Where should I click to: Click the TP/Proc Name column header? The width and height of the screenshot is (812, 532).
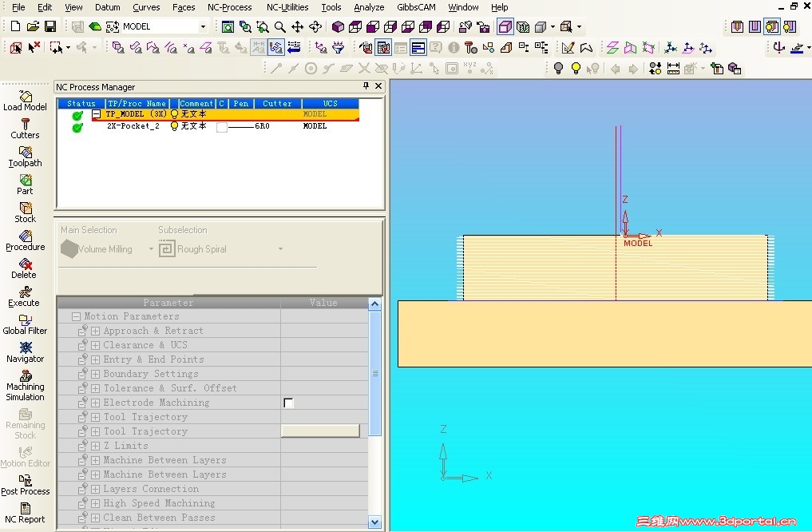(x=137, y=104)
